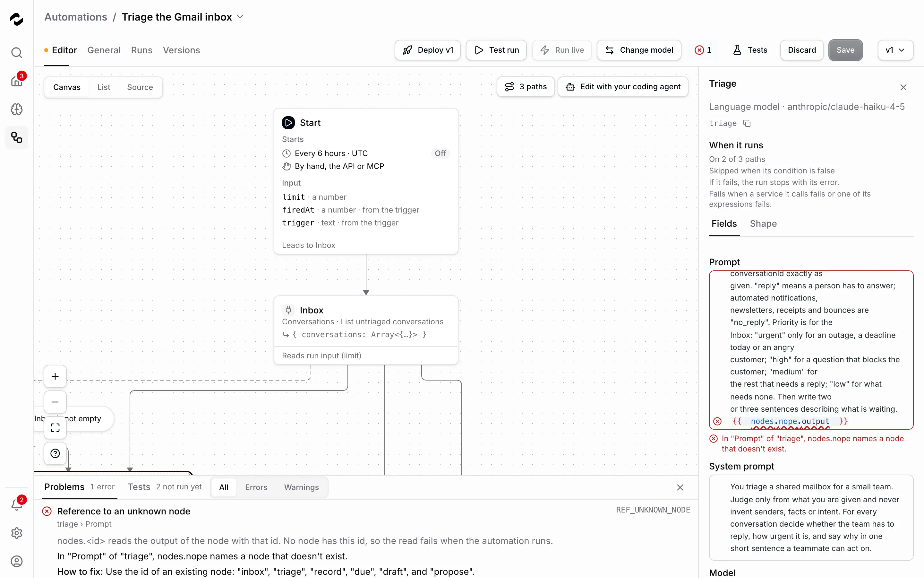
Task: Click Change model button
Action: [x=639, y=50]
